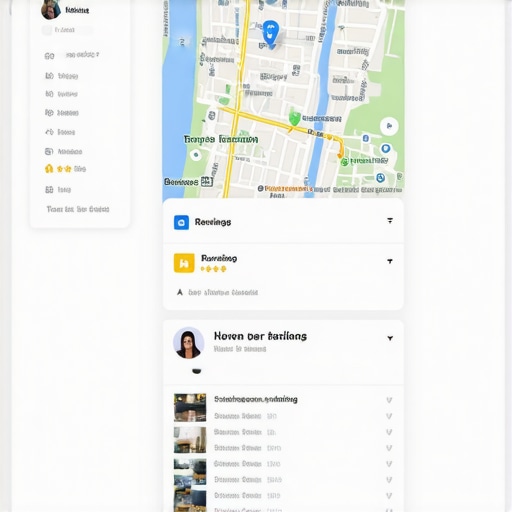Image resolution: width=512 pixels, height=512 pixels.
Task: Expand the fifth list row chevron
Action: [x=389, y=464]
